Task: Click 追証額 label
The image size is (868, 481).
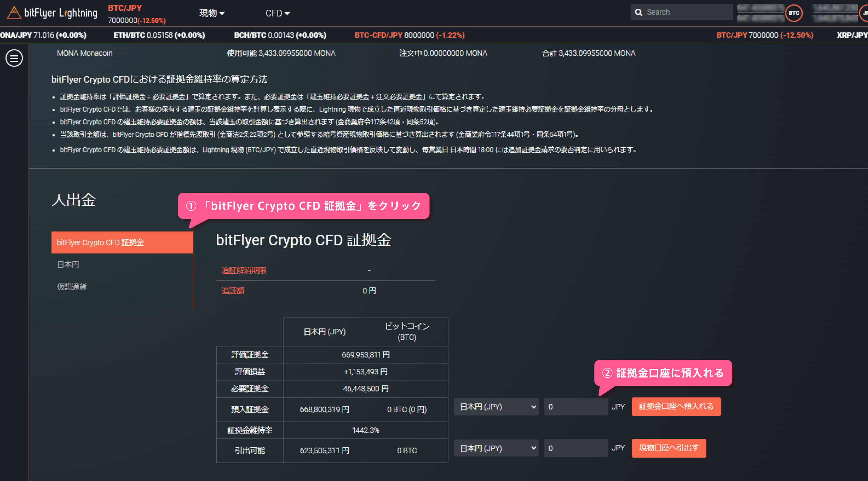Action: [232, 290]
